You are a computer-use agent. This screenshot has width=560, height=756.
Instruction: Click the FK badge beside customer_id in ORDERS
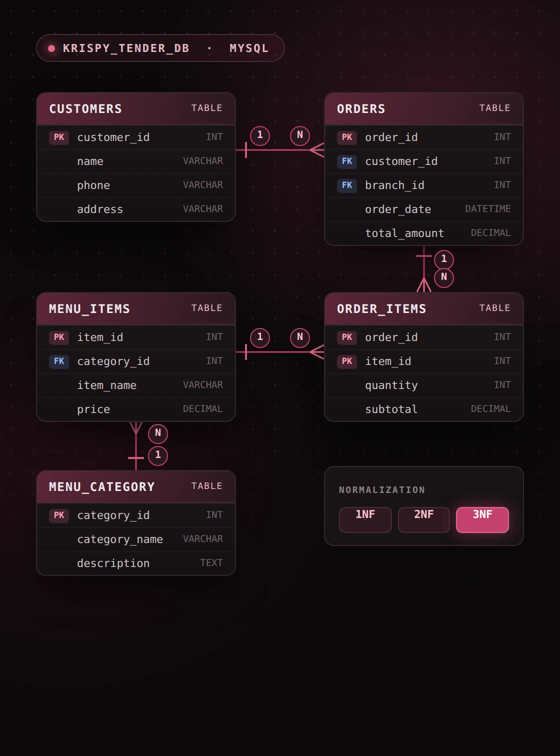coord(347,161)
